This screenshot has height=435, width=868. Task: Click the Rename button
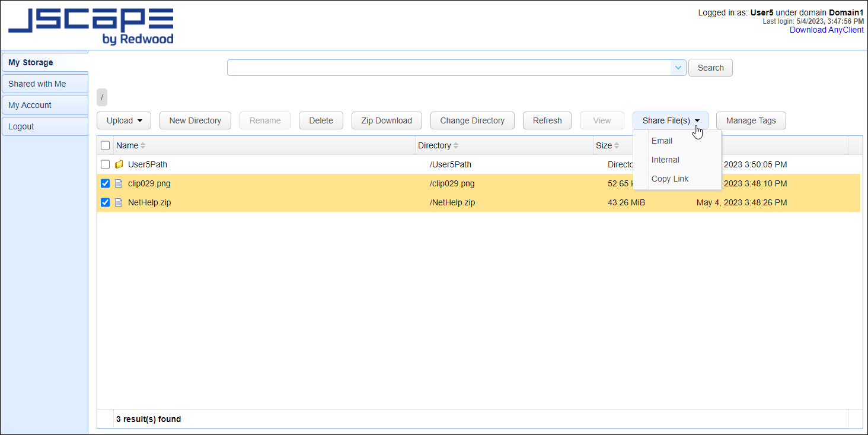pos(265,120)
